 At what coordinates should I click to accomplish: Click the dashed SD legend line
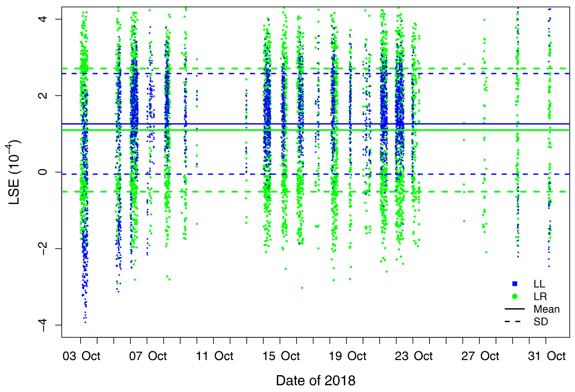pos(513,322)
